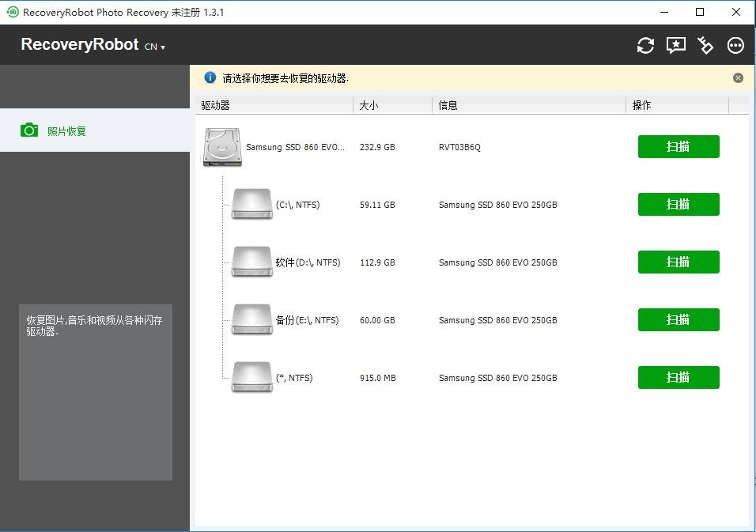Click the app icon in title bar
Viewport: 756px width, 532px height.
click(x=13, y=12)
